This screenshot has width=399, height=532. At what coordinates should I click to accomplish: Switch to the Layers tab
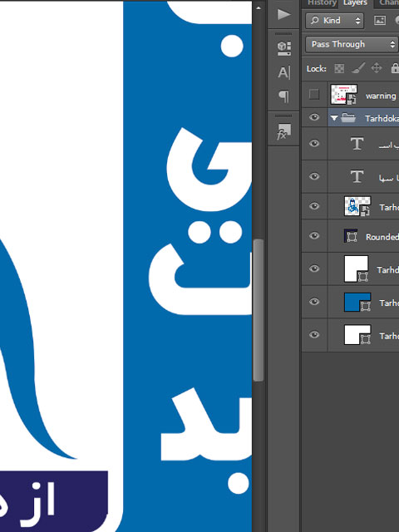(355, 3)
